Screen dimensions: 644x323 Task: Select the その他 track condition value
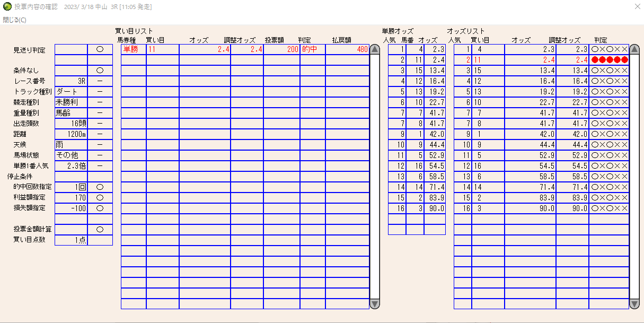[x=71, y=155]
